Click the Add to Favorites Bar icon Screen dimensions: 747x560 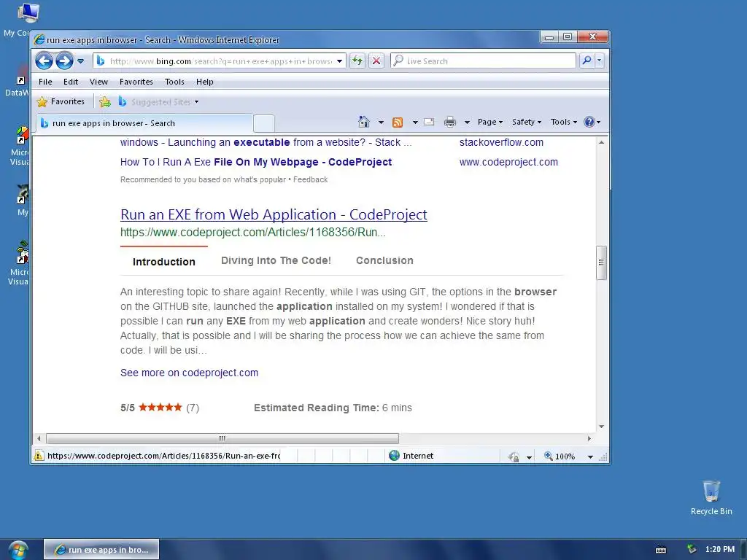(105, 102)
